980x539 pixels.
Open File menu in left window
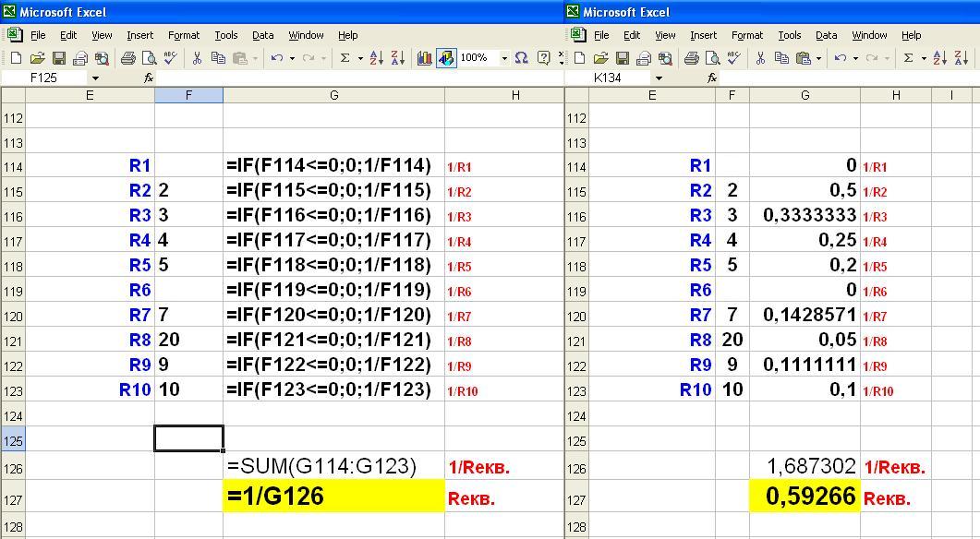pos(38,36)
